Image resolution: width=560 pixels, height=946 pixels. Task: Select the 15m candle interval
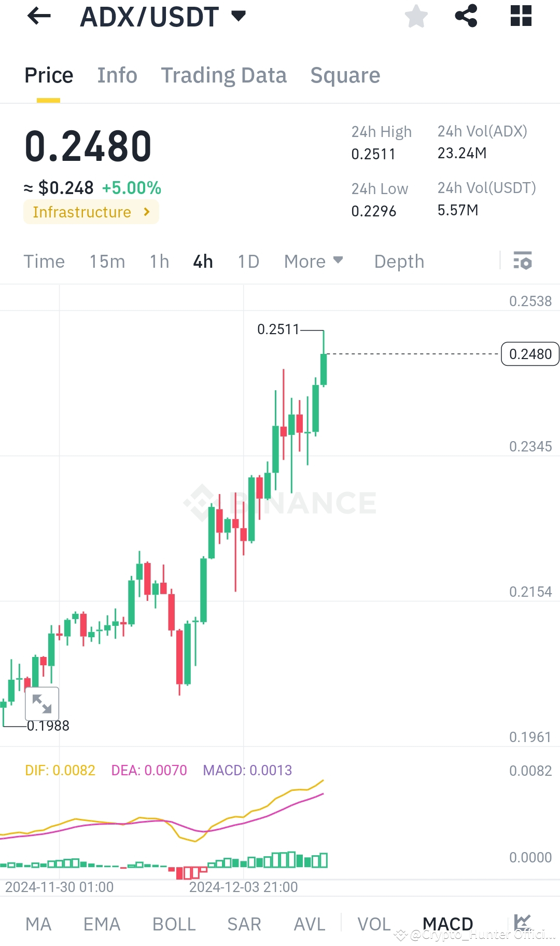tap(107, 262)
